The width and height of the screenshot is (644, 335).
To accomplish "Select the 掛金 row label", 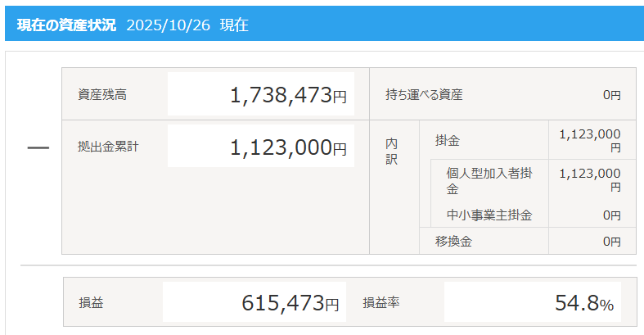I will [x=448, y=141].
